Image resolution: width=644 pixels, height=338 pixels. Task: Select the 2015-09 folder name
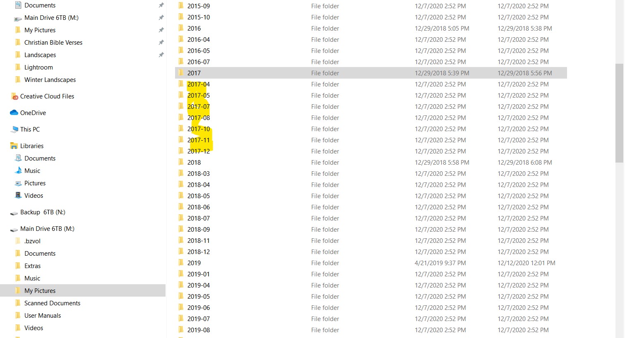click(199, 6)
